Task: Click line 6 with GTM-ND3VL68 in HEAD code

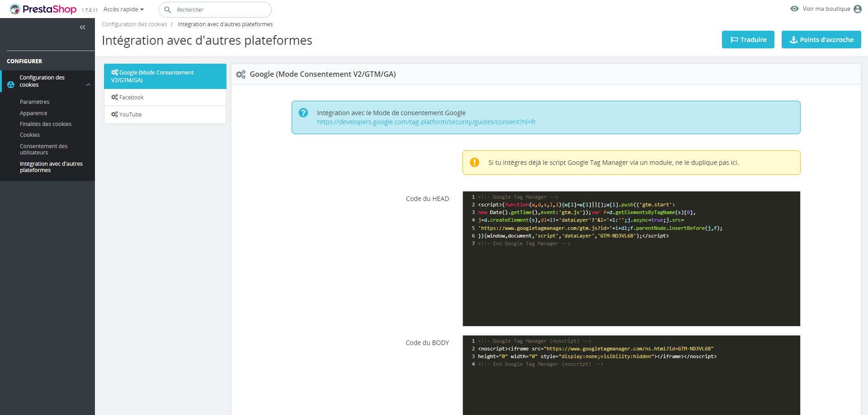Action: point(573,236)
